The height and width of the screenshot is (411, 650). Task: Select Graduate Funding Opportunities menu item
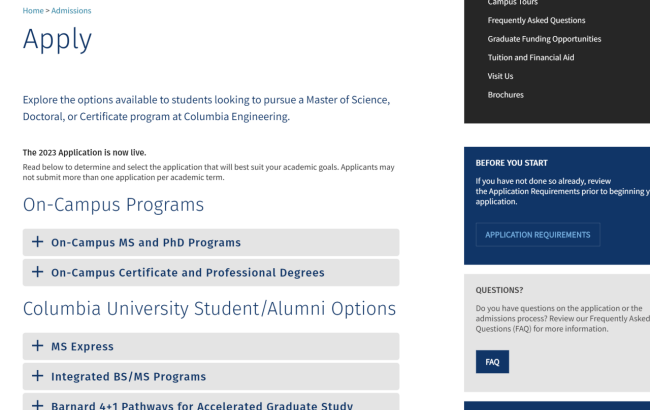544,39
